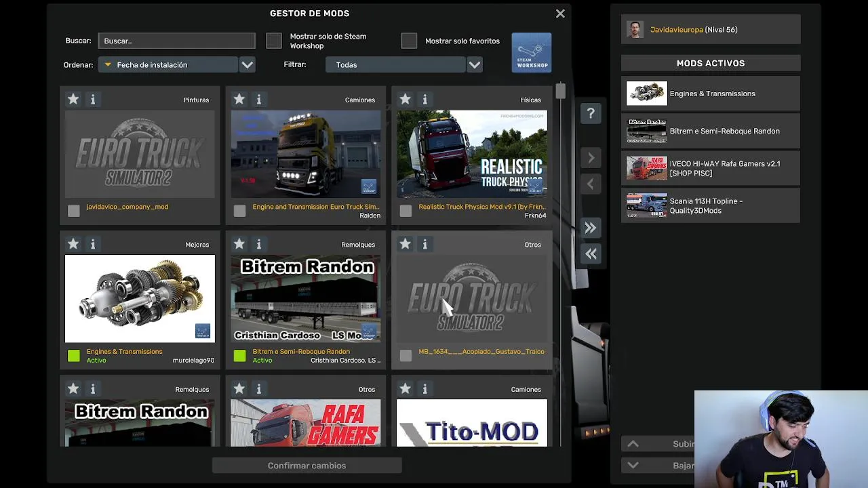Toggle sort direction orange triangle
868x488 pixels.
click(x=108, y=65)
